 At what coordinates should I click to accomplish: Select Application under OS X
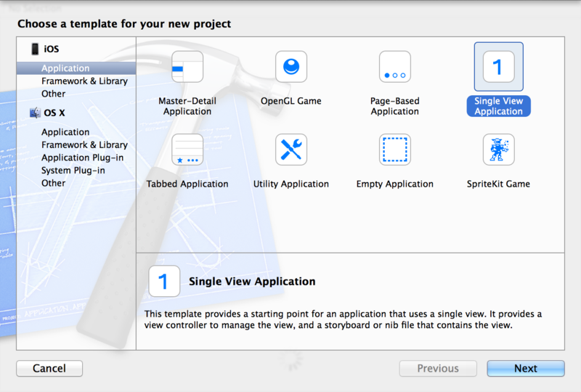coord(65,132)
